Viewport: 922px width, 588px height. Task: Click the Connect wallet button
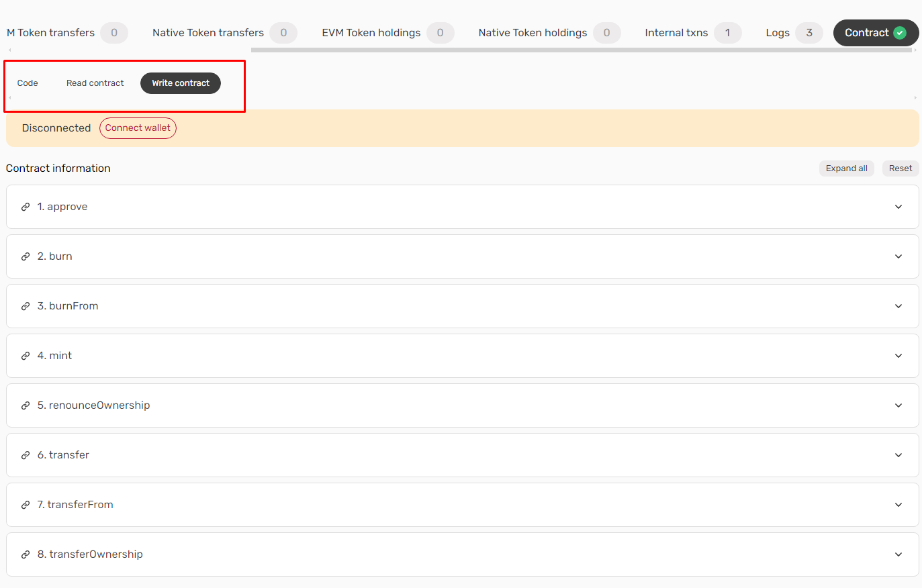[138, 128]
